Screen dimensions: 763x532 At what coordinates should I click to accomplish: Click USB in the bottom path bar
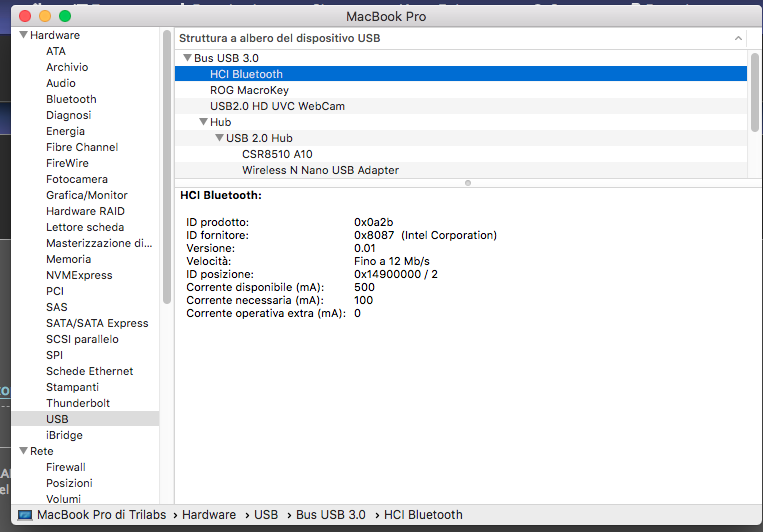coord(266,515)
